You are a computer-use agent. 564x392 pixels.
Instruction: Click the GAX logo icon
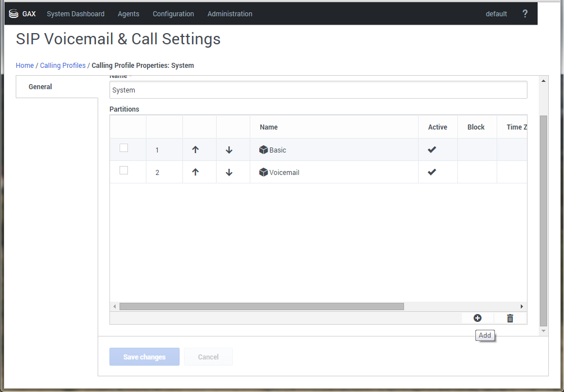14,14
